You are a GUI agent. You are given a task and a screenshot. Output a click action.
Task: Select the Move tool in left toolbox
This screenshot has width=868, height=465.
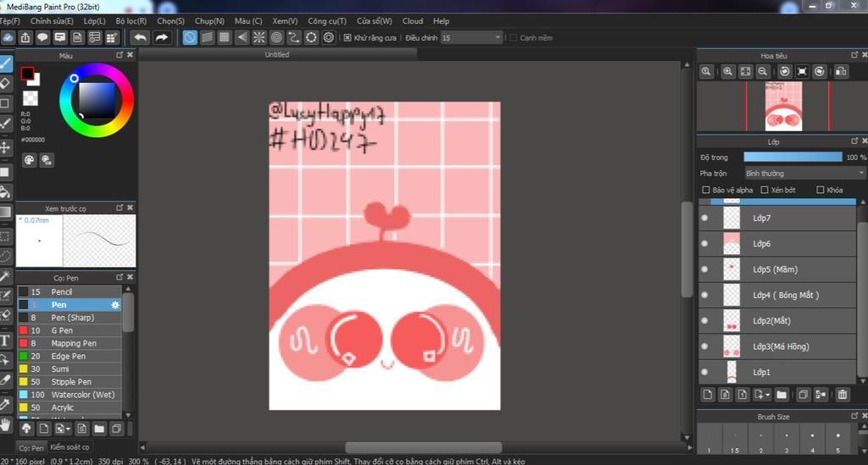(x=6, y=147)
